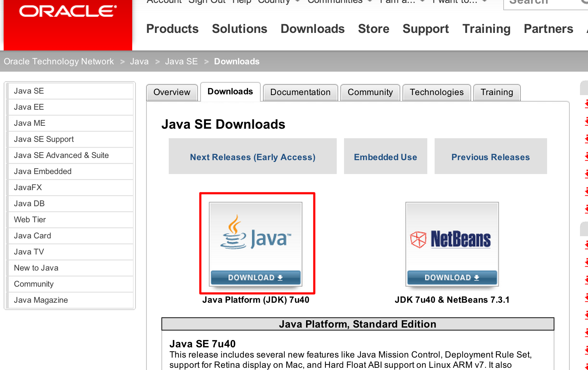Open the Downloads top navigation menu
The width and height of the screenshot is (588, 370).
[313, 29]
